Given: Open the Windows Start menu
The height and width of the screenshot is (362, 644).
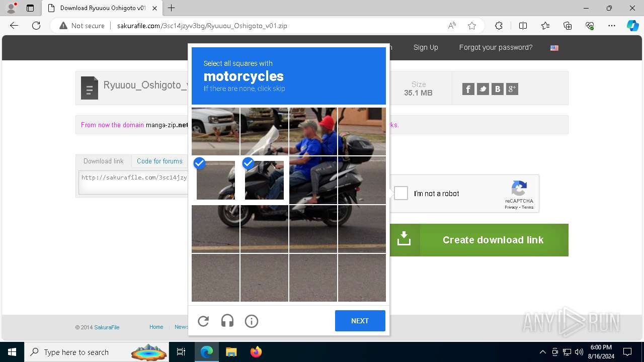Looking at the screenshot, I should [12, 352].
